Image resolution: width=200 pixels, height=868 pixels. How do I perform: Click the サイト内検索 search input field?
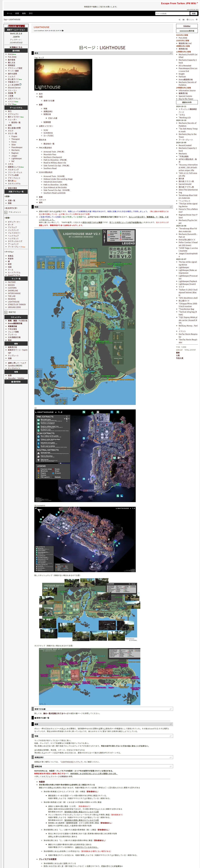click(x=172, y=13)
